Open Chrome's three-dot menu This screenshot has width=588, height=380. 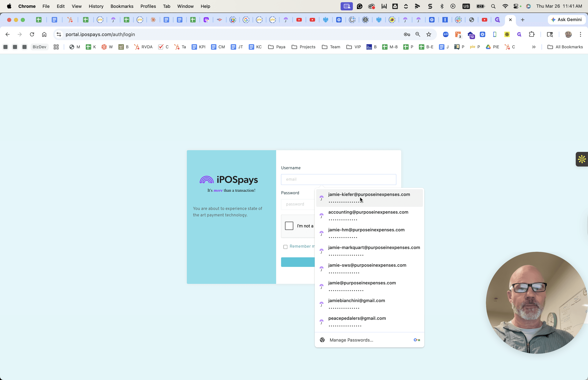pyautogui.click(x=580, y=34)
